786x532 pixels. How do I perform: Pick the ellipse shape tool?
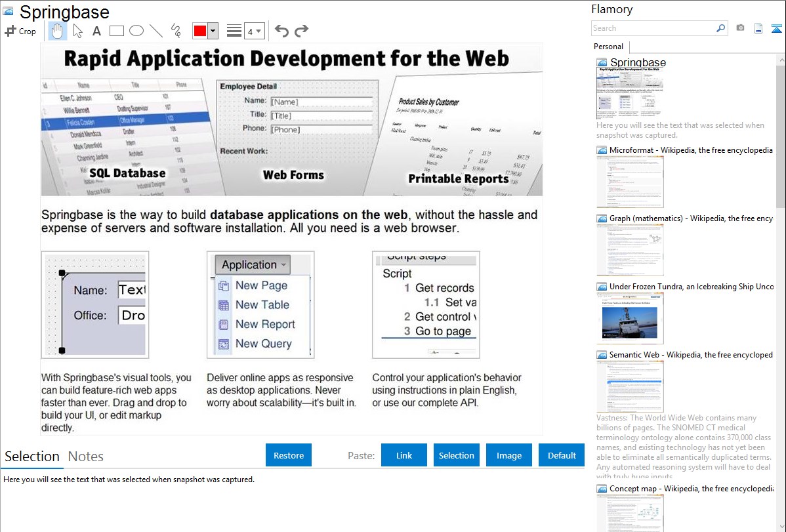136,31
